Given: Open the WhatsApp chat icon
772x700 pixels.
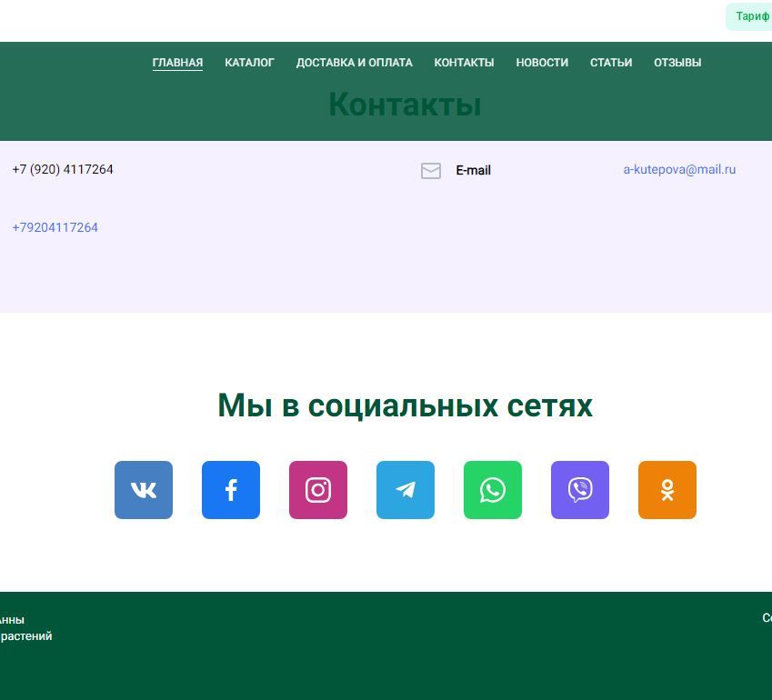Looking at the screenshot, I should coord(493,490).
